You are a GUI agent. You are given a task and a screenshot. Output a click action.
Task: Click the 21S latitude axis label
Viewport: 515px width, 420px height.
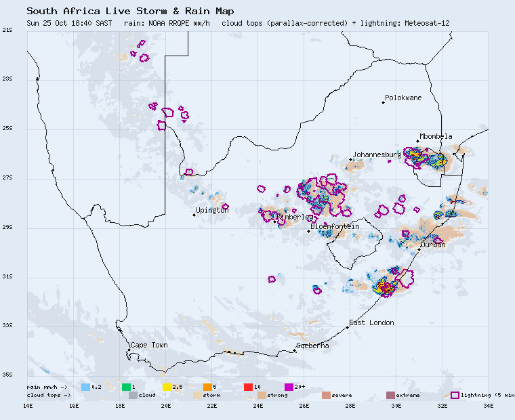pos(7,30)
